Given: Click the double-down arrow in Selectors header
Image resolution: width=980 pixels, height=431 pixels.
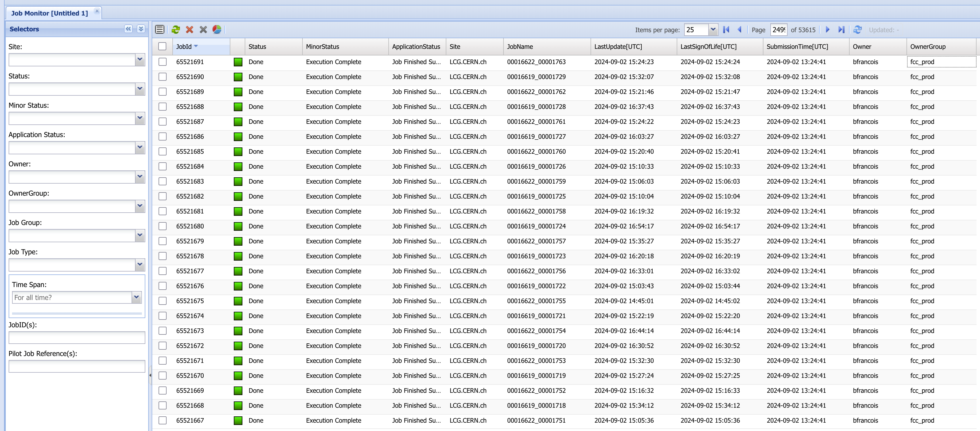Looking at the screenshot, I should tap(141, 29).
